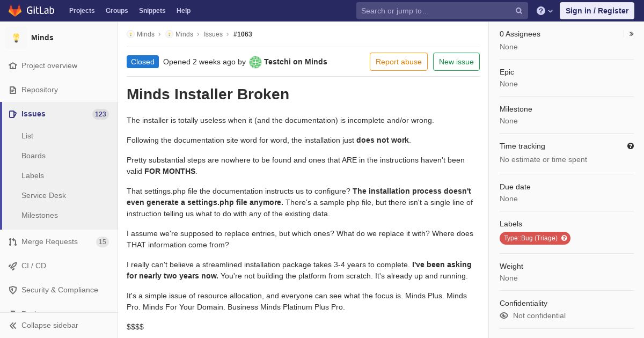Open the CI / CD section
The width and height of the screenshot is (644, 338).
[34, 266]
